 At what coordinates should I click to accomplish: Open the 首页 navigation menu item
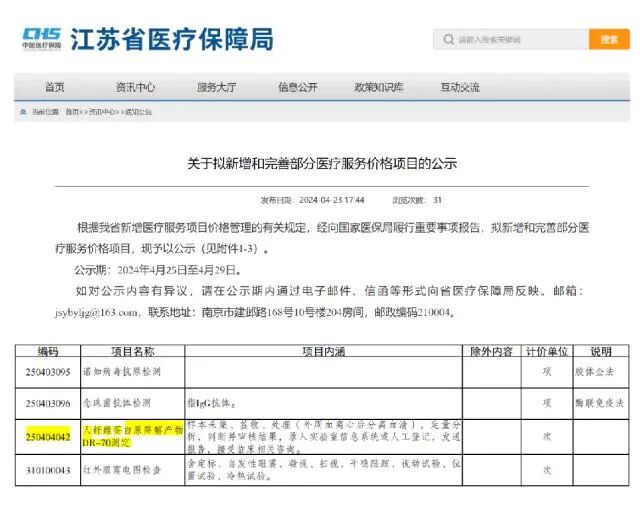point(55,87)
